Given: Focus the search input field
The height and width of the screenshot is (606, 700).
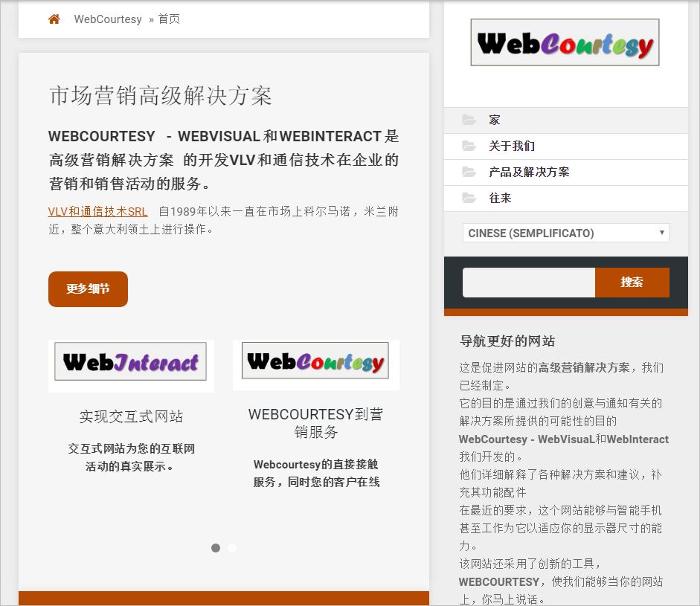Looking at the screenshot, I should (529, 283).
